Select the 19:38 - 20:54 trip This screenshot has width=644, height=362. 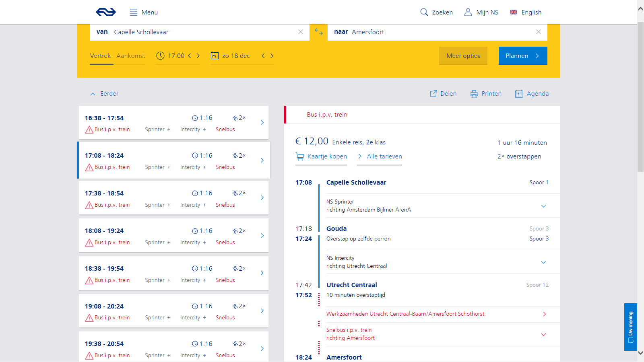[x=173, y=347]
